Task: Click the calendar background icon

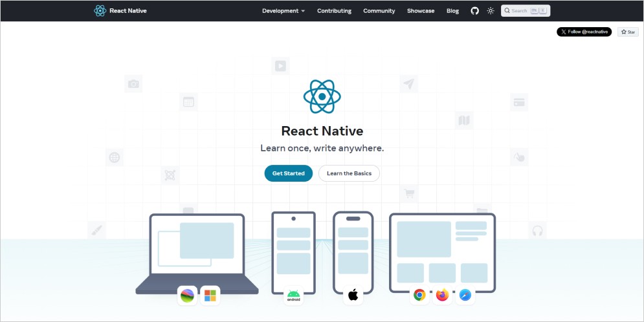Action: pyautogui.click(x=188, y=102)
